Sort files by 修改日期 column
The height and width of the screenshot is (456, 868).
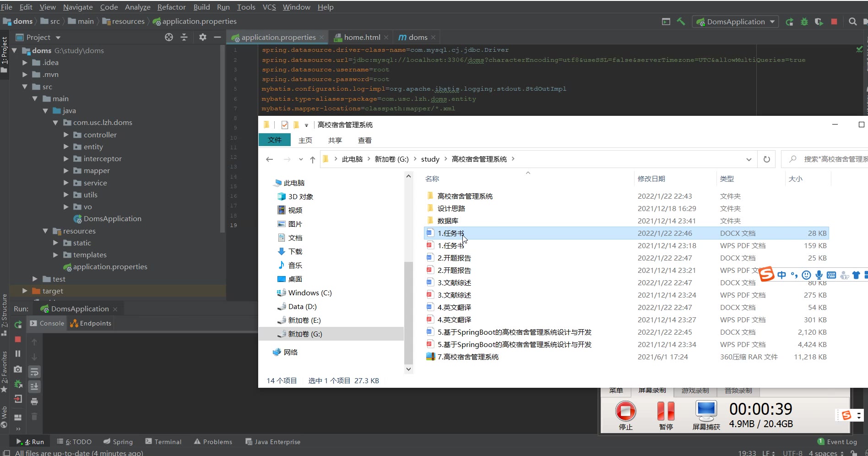click(651, 179)
